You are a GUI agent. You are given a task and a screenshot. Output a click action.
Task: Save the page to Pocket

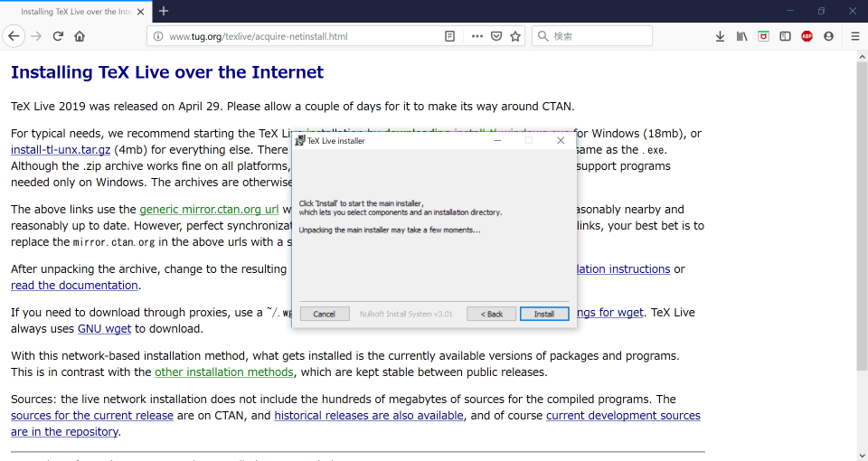(x=496, y=36)
